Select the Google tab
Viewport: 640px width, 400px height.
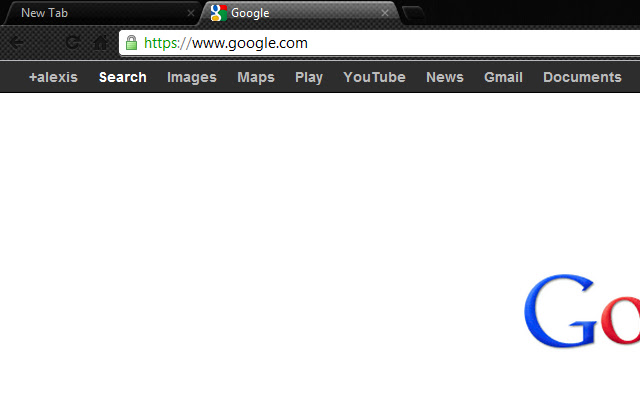299,13
